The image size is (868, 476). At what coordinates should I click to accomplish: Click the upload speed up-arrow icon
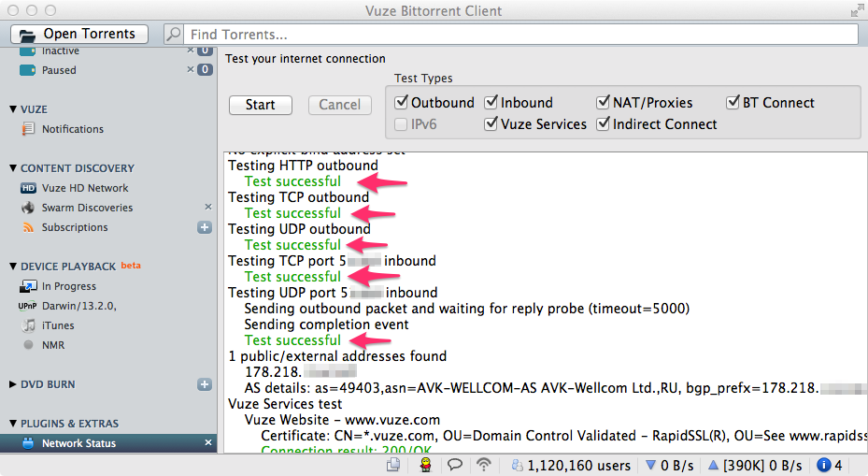714,465
